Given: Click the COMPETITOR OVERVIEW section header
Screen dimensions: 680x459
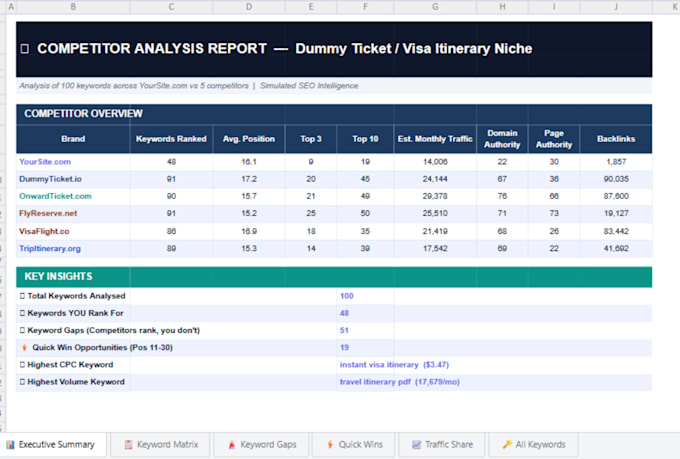Looking at the screenshot, I should point(334,114).
